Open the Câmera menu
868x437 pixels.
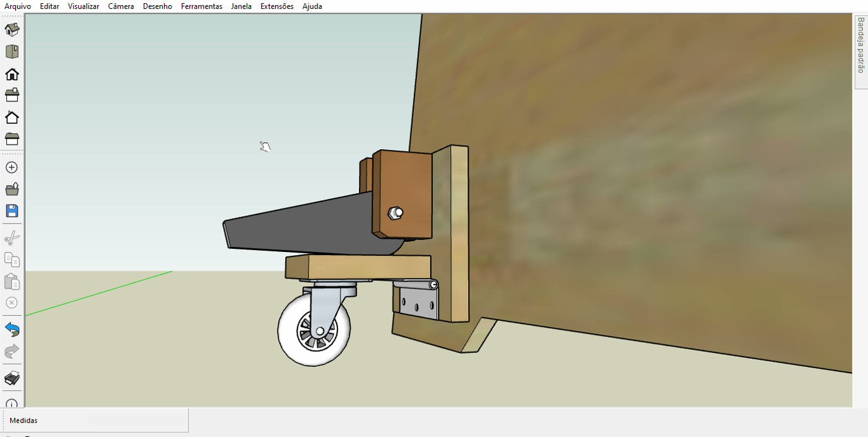[x=120, y=6]
